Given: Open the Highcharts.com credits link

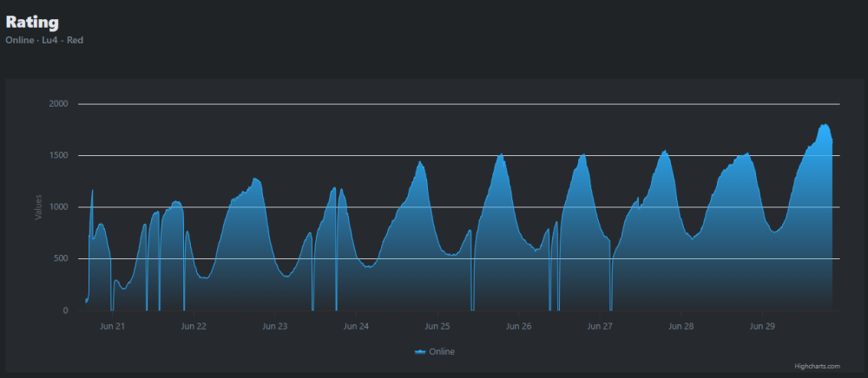Looking at the screenshot, I should pyautogui.click(x=817, y=367).
